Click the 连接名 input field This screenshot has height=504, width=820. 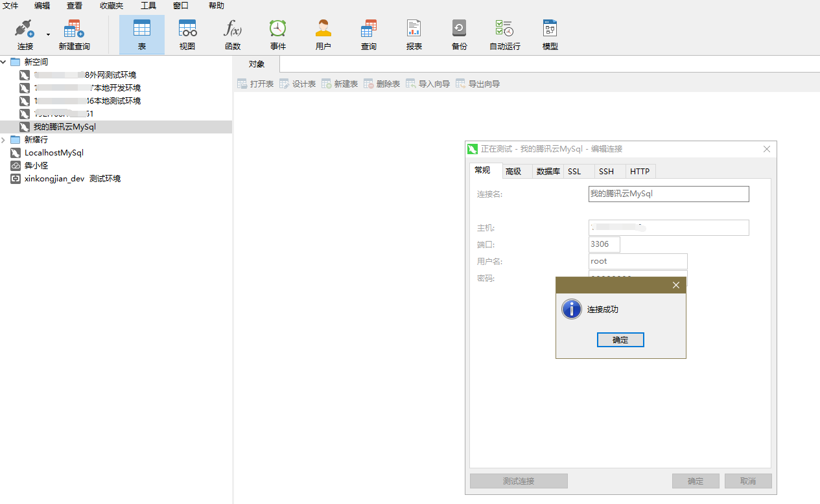[x=669, y=194]
